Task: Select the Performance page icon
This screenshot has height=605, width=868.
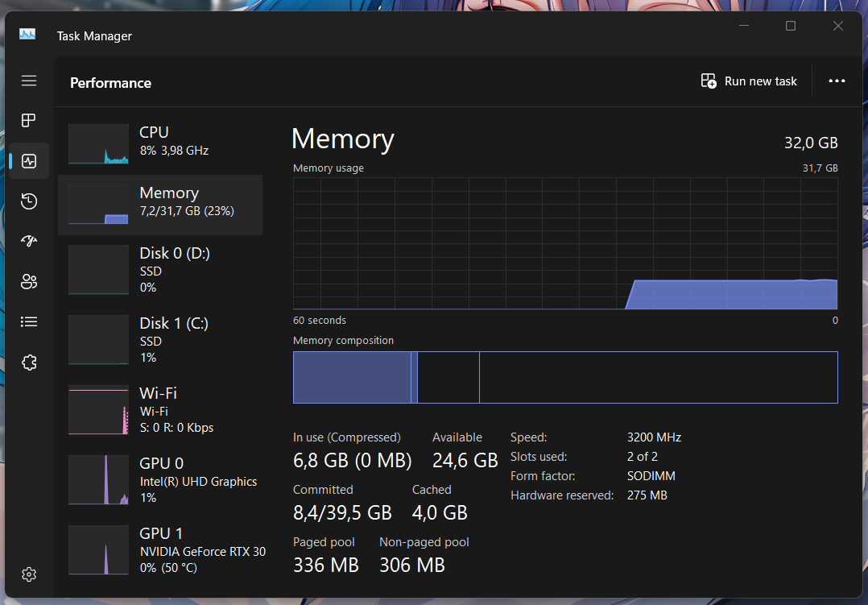Action: point(29,161)
